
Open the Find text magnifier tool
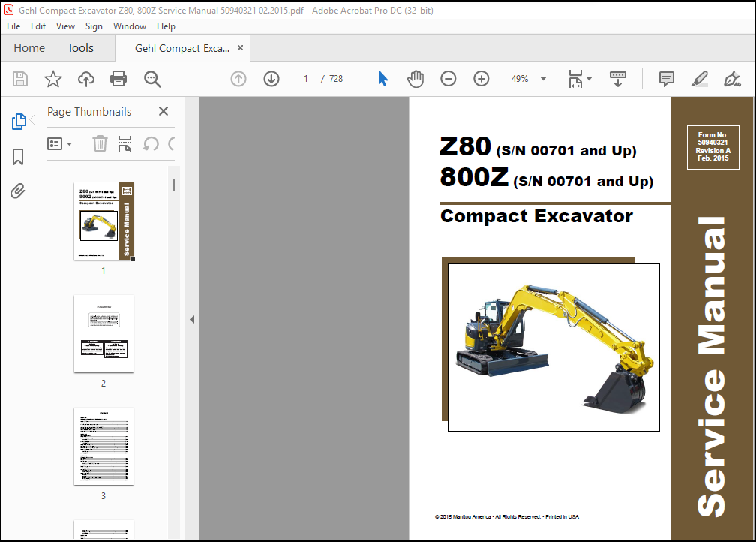[152, 79]
